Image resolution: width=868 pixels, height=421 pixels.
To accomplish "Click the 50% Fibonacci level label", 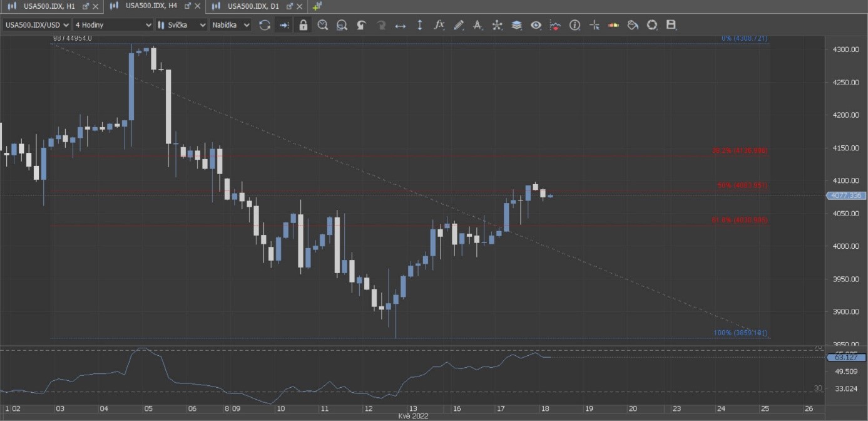I will click(742, 185).
